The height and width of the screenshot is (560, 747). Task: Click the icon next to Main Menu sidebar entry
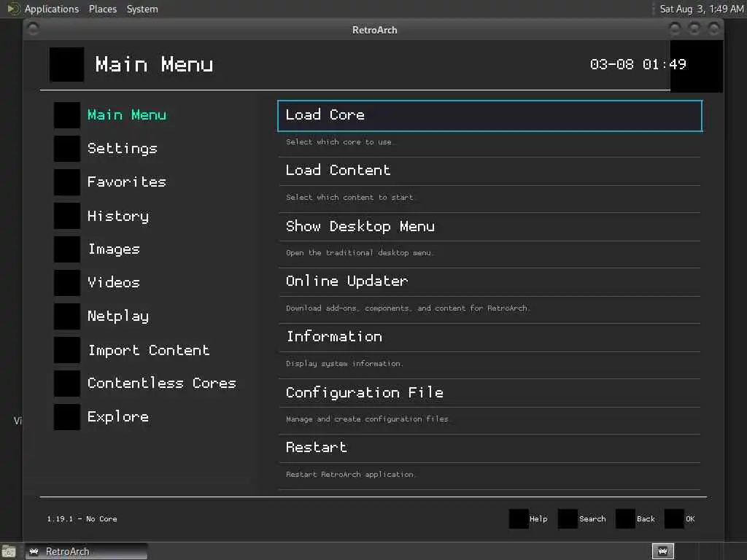[66, 115]
